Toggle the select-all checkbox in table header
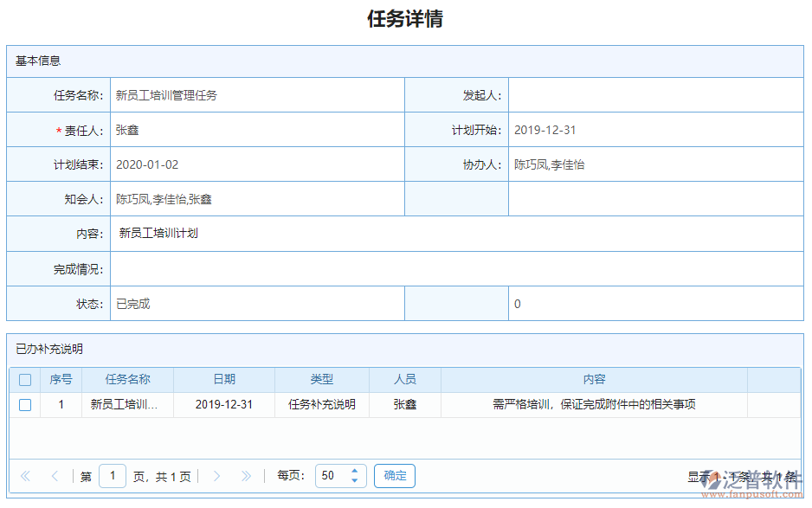Viewport: 812px width, 508px height. click(x=25, y=379)
